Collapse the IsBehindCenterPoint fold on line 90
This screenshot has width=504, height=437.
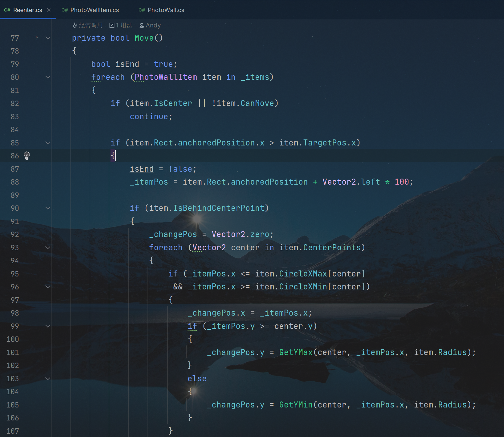(x=48, y=208)
